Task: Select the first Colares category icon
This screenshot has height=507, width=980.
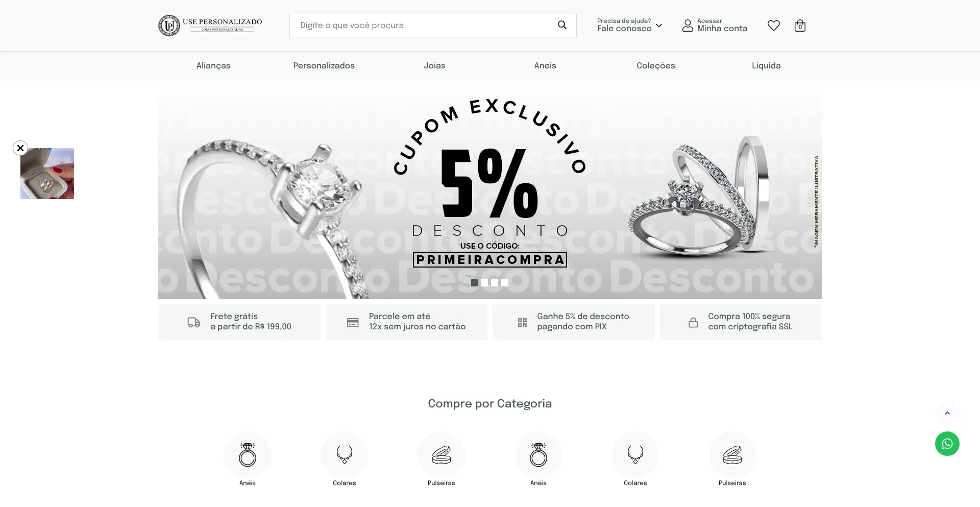Action: [345, 455]
